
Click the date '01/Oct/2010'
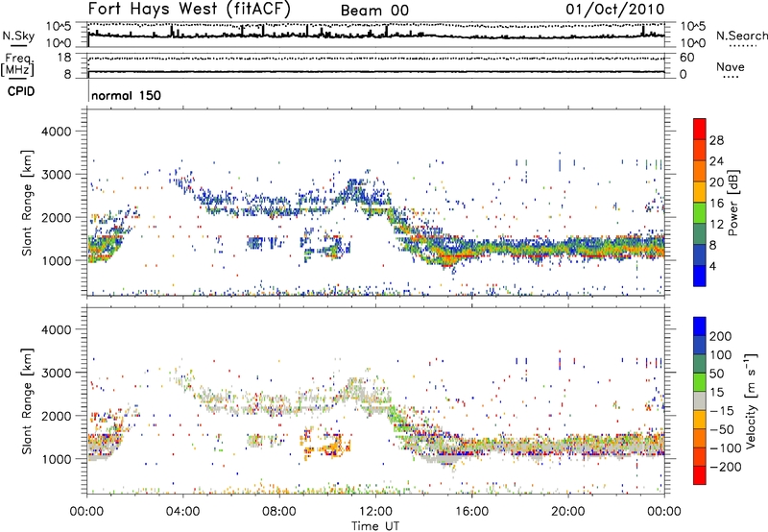pos(615,10)
